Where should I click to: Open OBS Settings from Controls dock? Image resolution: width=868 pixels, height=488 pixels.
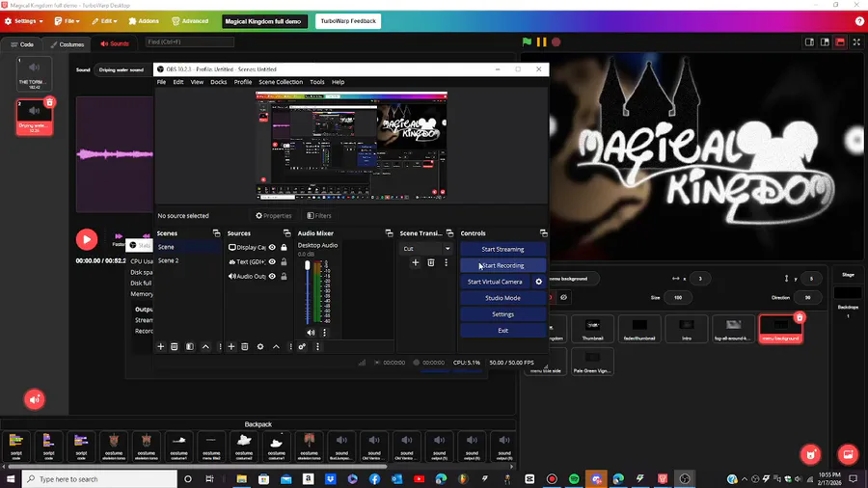[502, 314]
